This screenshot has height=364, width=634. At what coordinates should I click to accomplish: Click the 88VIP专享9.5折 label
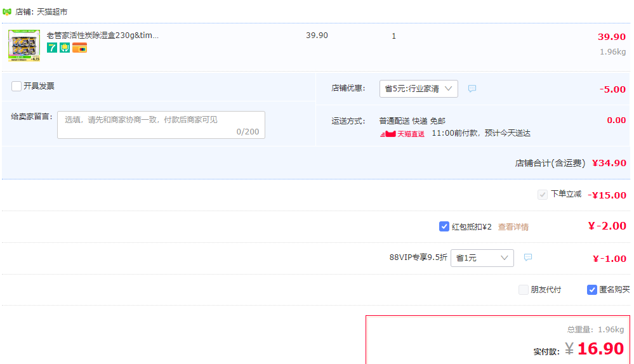pos(418,257)
